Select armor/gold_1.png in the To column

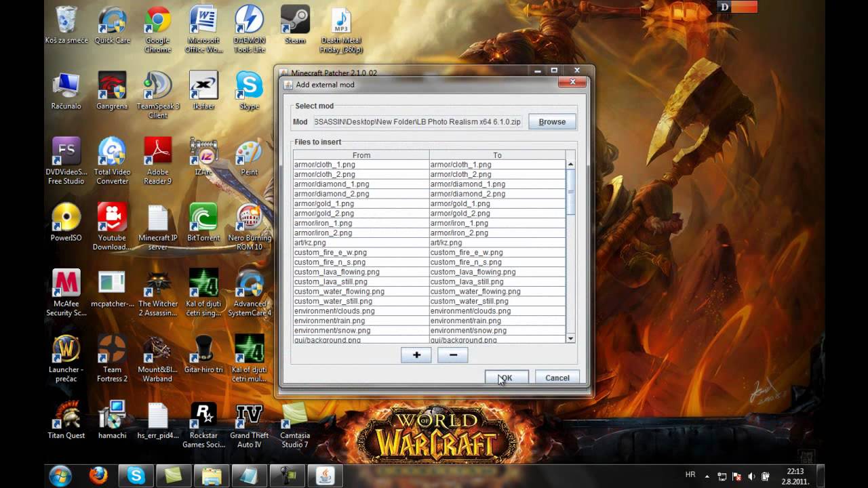tap(497, 203)
